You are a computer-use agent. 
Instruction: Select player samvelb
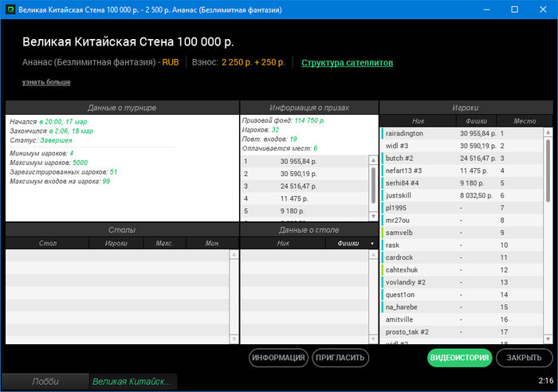[462, 233]
